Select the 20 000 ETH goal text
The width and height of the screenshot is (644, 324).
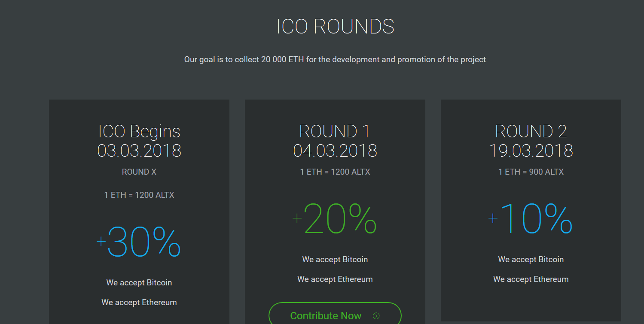282,60
